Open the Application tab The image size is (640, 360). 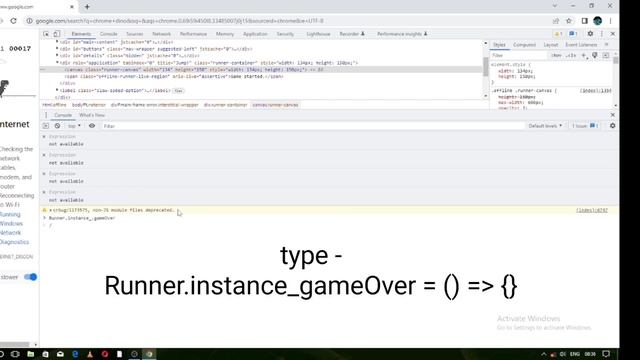coord(255,34)
